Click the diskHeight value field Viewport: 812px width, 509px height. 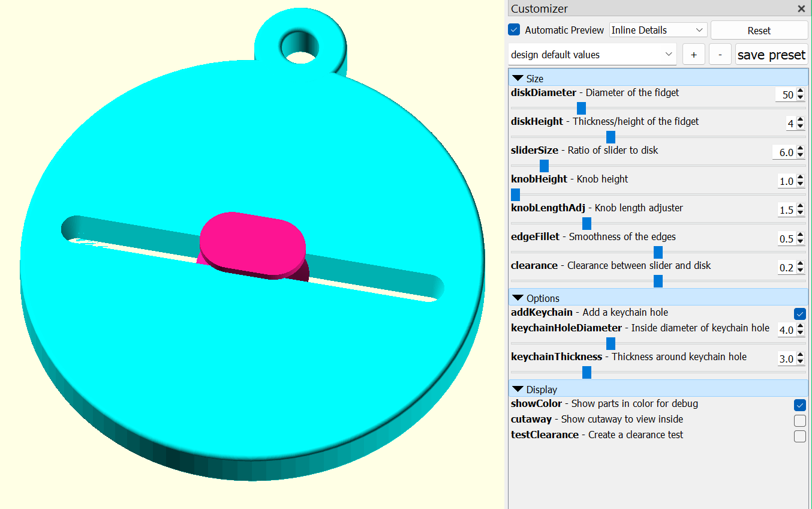(790, 124)
